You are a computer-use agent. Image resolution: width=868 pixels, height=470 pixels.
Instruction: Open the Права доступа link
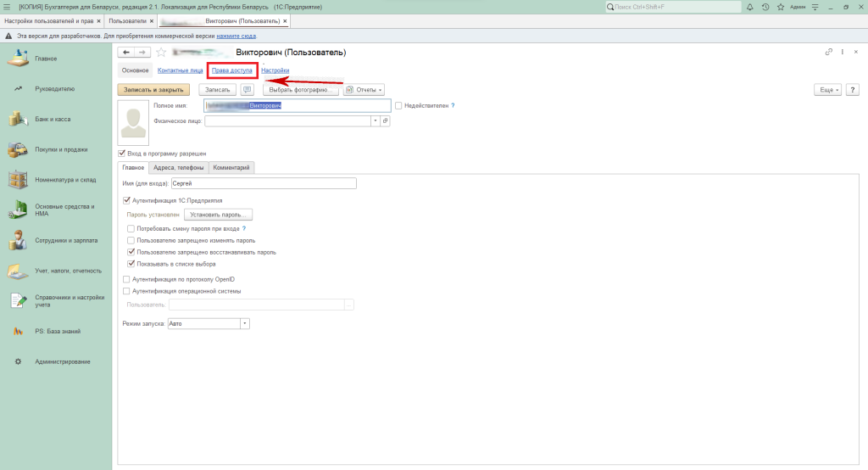(232, 70)
